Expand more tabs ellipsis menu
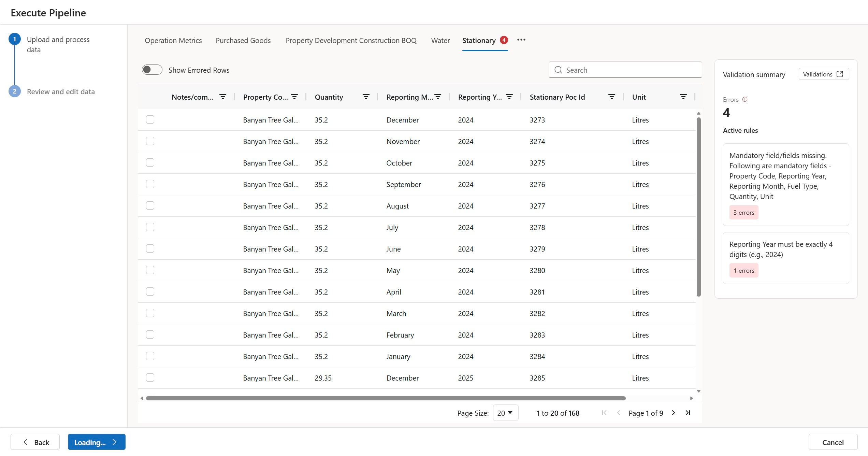 coord(521,40)
